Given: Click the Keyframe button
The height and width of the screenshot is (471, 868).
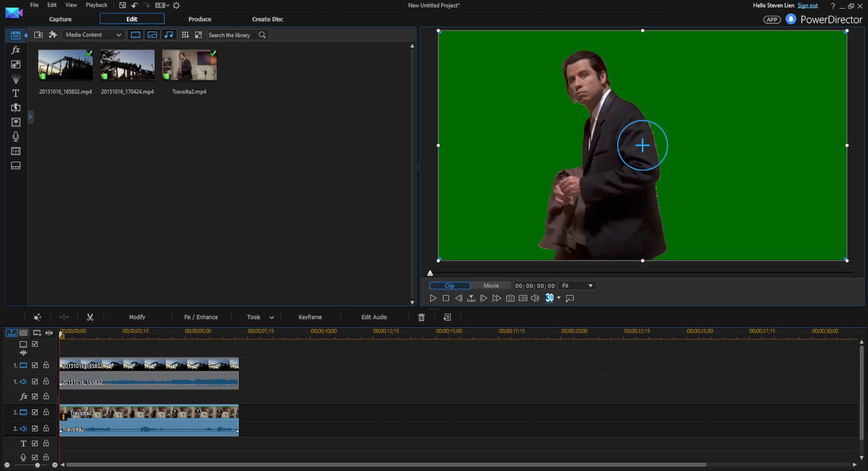Looking at the screenshot, I should (x=310, y=317).
